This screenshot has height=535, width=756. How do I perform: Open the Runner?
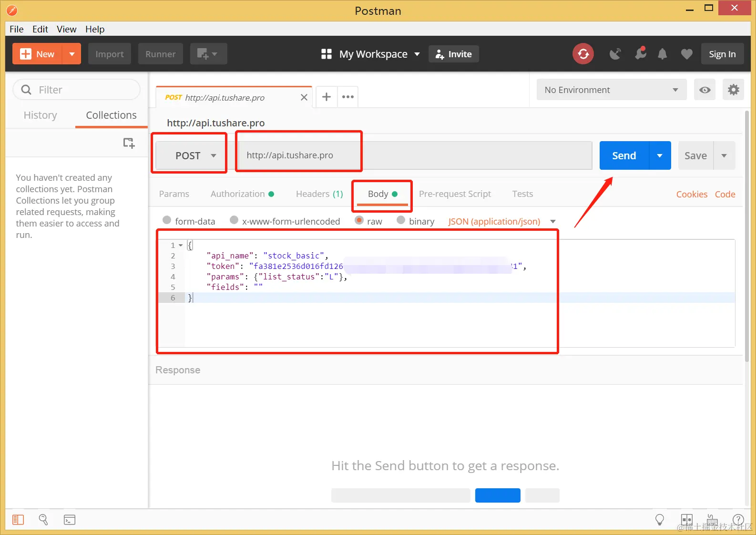(x=161, y=54)
